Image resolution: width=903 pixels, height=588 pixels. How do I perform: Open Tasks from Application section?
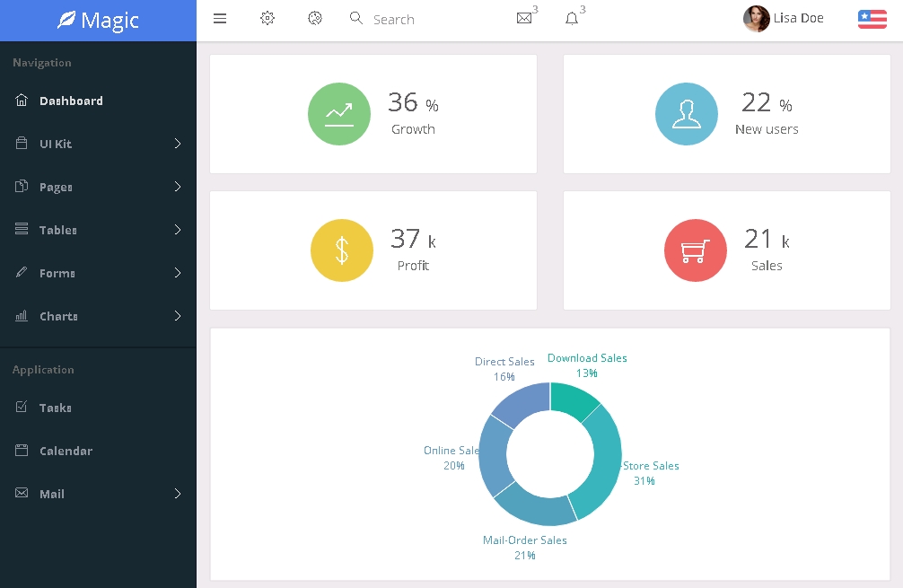click(55, 408)
